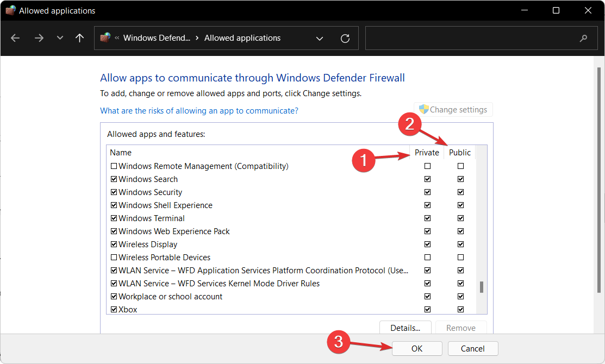Open the recent locations chevron
Screen dimensions: 605x364
pos(60,38)
